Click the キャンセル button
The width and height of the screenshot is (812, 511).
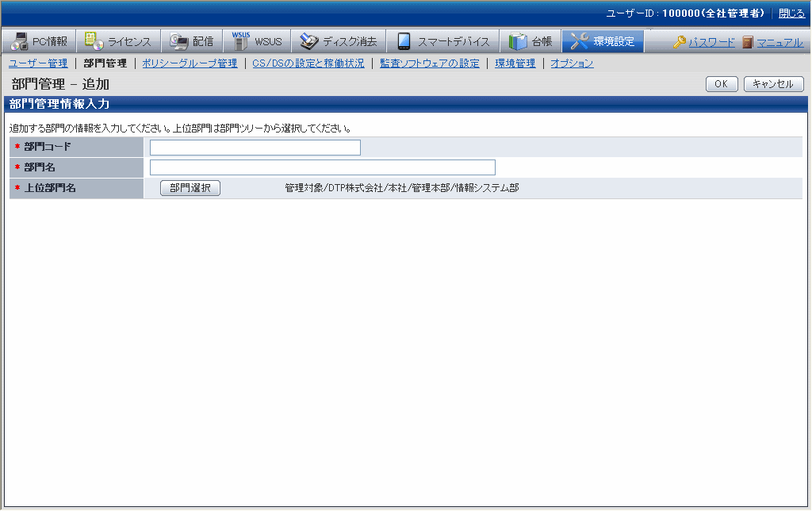pyautogui.click(x=773, y=84)
